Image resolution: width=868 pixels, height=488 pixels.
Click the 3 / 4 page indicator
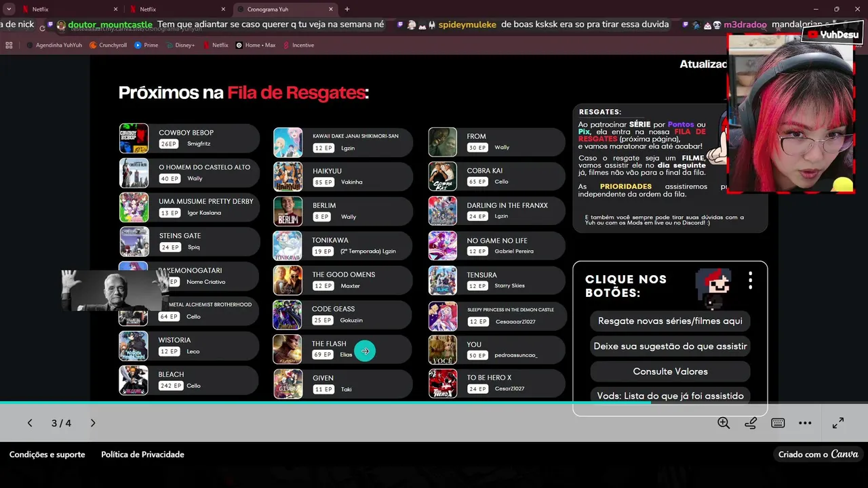[x=61, y=423]
